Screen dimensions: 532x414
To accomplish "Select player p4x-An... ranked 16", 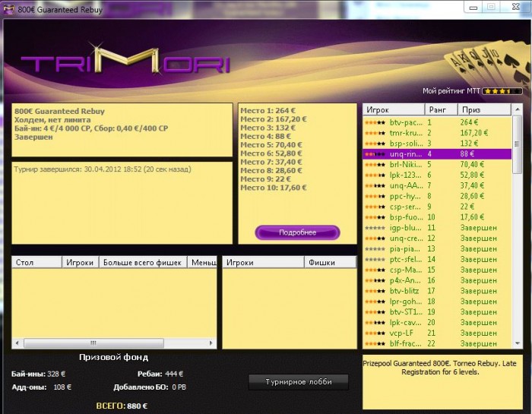I will [437, 280].
